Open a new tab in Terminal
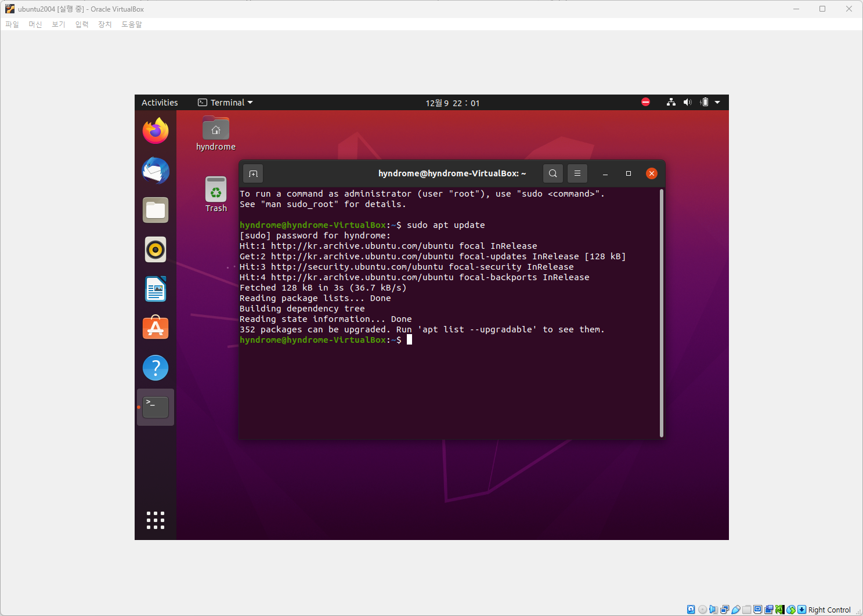The width and height of the screenshot is (863, 616). (x=253, y=173)
